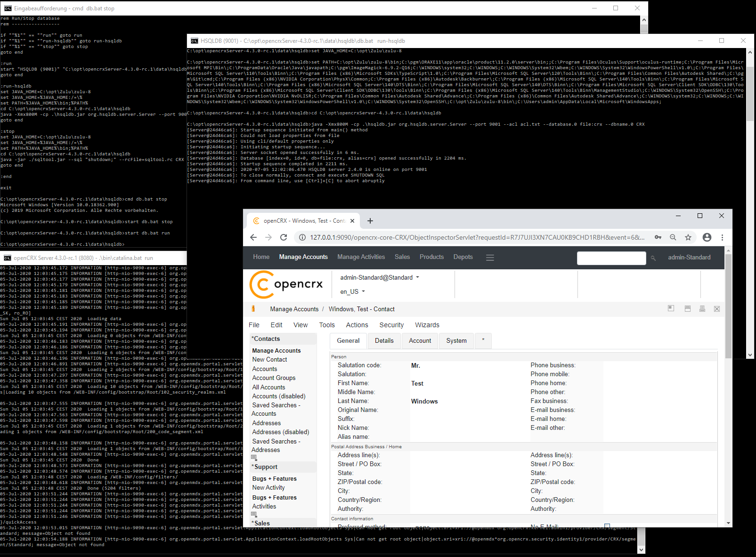Click the X icon at the far right of the breadcrumb toolbar
756x557 pixels.
tap(717, 308)
